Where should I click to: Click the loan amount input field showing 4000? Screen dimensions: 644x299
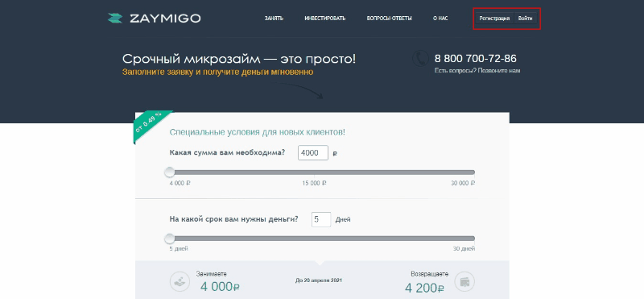click(x=313, y=152)
